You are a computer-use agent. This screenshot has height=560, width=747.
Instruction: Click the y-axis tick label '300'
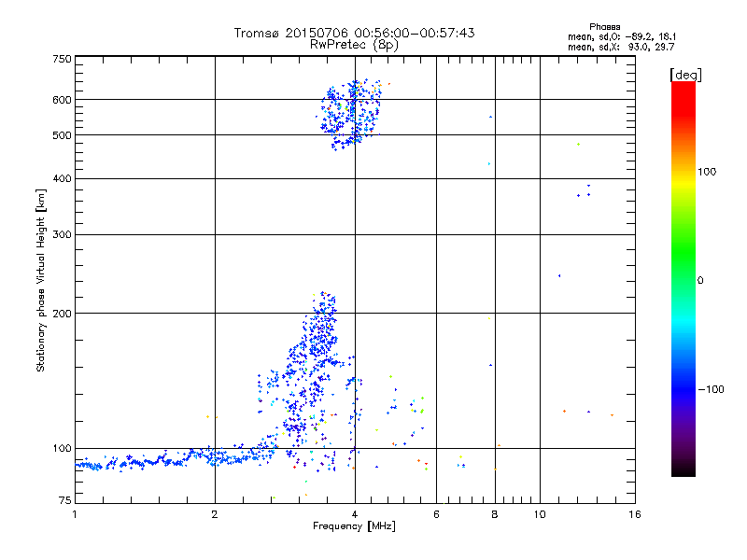click(62, 234)
